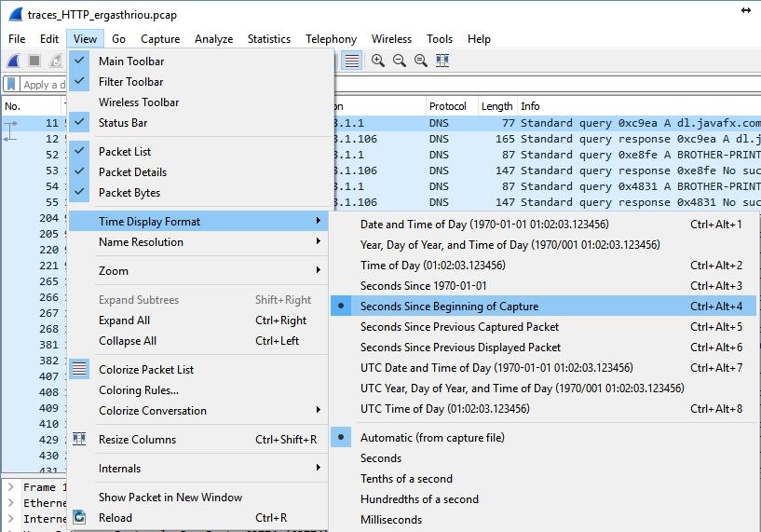Set precision to Milliseconds
This screenshot has height=532, width=761.
[x=543, y=519]
